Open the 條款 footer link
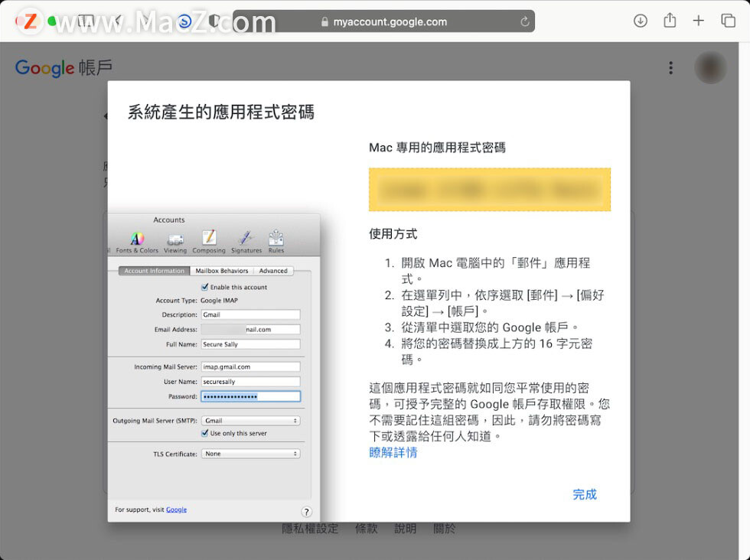 coord(366,529)
